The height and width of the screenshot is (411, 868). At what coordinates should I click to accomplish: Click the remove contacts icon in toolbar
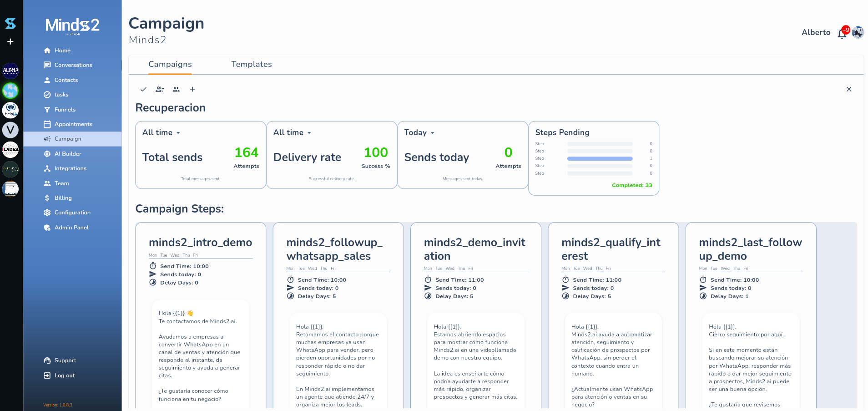coord(160,89)
